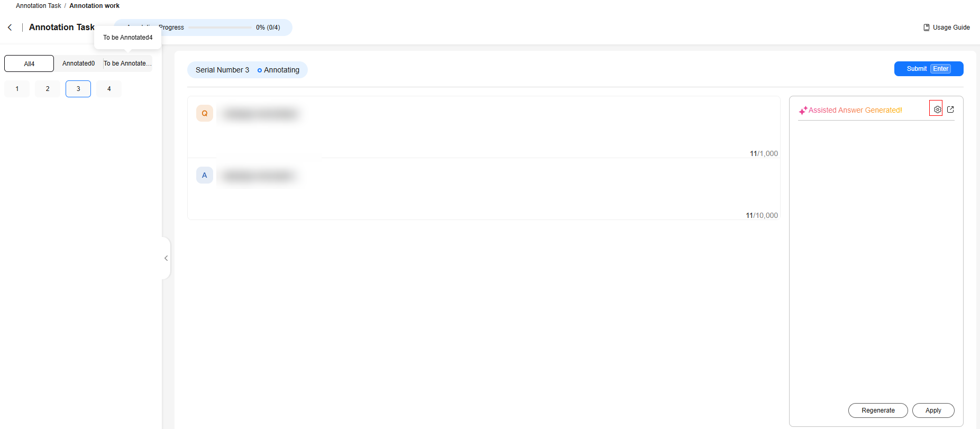This screenshot has height=429, width=980.
Task: Click the annotation progress bar
Action: click(220, 28)
